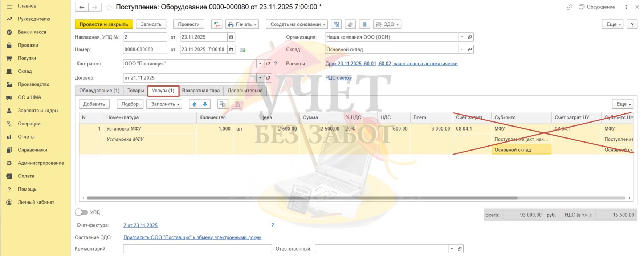Screen dimensions: 644x256
Task: Click the ОС и НМА truck icon
Action: click(9, 97)
